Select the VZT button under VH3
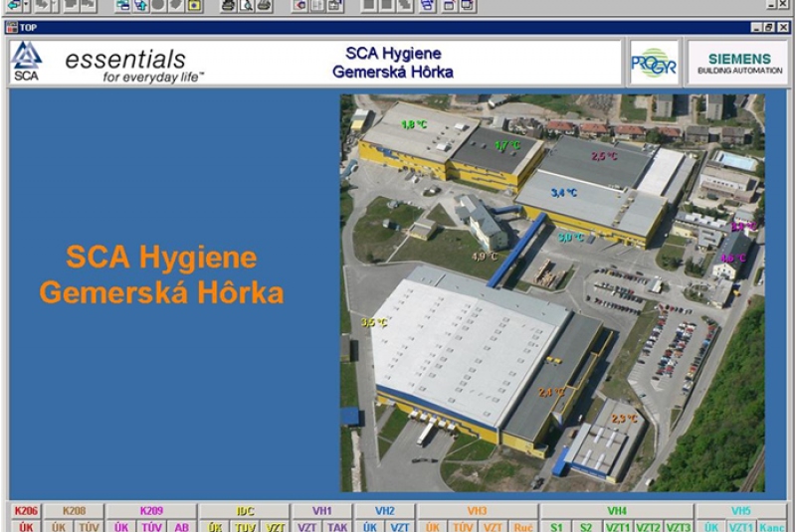796x532 pixels. (x=493, y=526)
